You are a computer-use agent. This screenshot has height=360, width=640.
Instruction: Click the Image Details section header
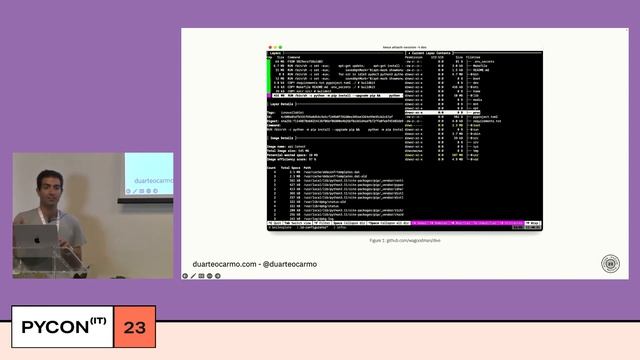tap(282, 138)
